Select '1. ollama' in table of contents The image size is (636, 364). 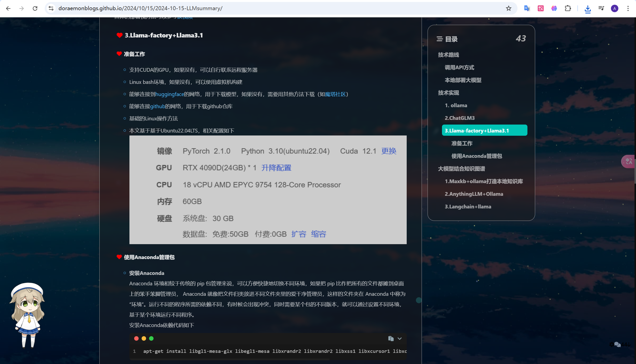coord(456,105)
